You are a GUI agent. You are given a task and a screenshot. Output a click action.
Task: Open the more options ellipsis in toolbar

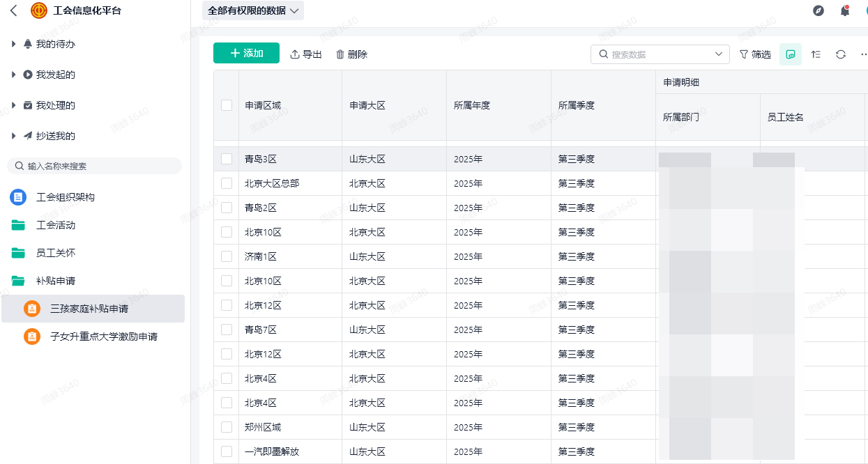click(x=864, y=54)
